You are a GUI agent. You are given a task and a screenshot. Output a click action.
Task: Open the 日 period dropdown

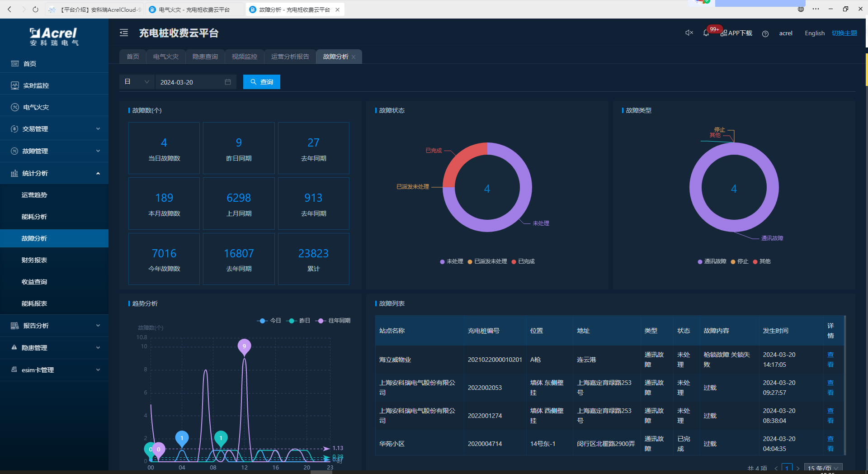tap(137, 82)
